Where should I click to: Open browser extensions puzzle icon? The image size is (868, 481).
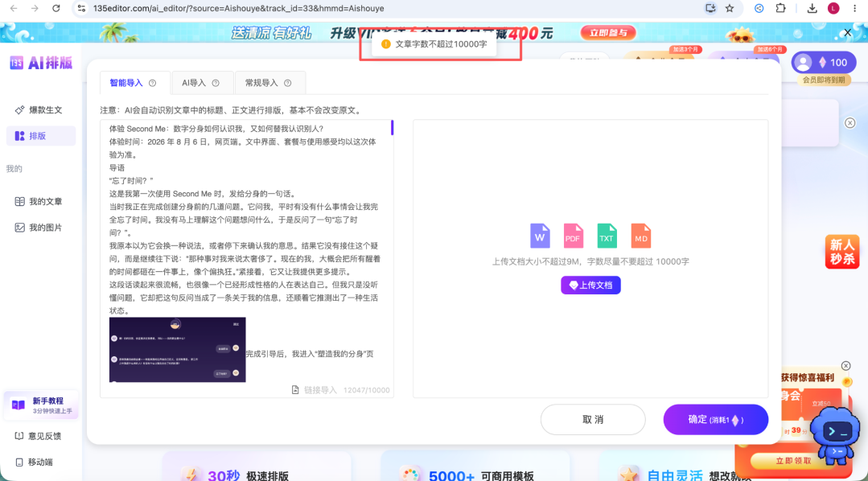point(780,8)
